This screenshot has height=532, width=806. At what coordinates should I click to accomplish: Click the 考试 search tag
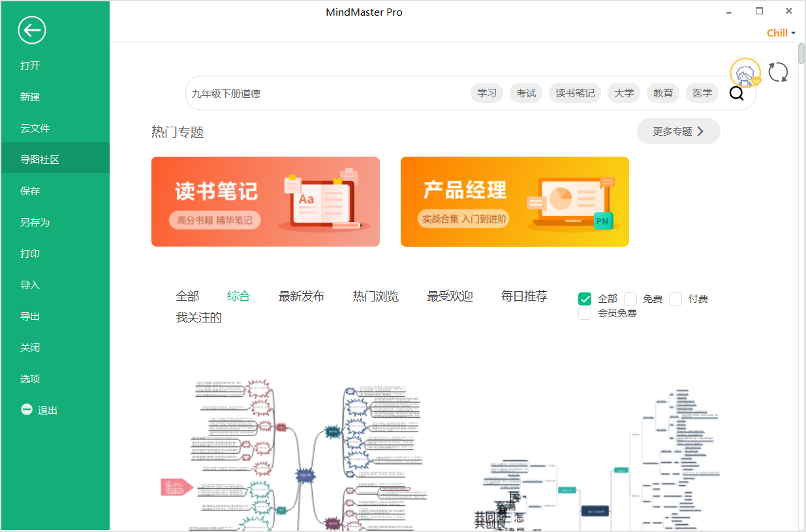click(526, 93)
